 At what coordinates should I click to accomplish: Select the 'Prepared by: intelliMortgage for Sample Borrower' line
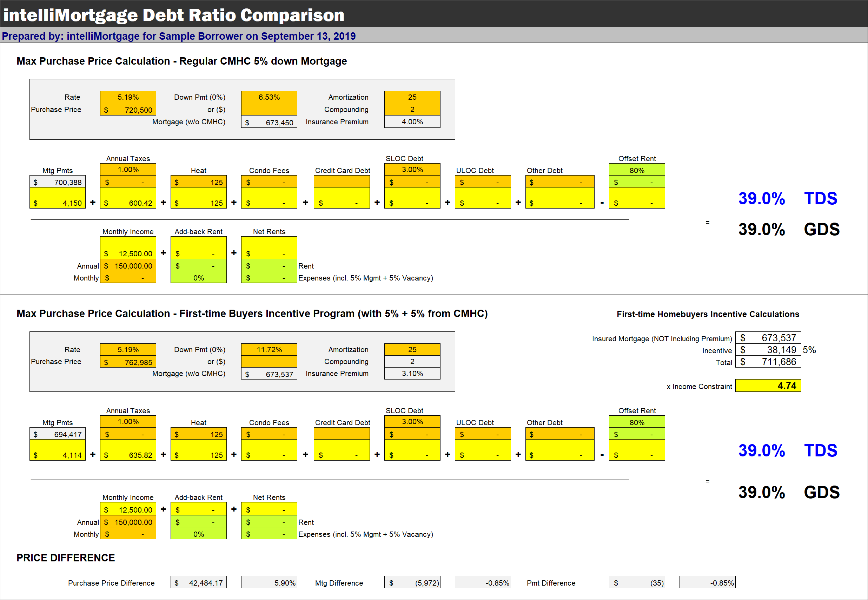tap(179, 36)
